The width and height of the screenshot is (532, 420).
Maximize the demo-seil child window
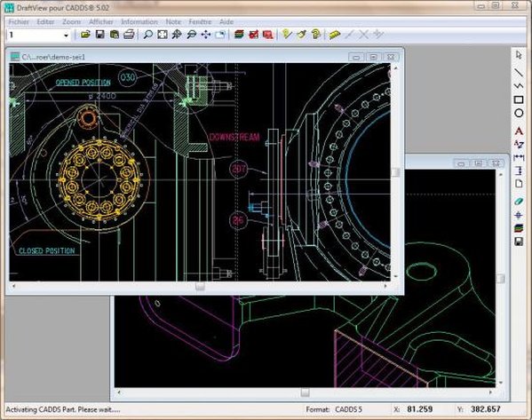[x=373, y=57]
